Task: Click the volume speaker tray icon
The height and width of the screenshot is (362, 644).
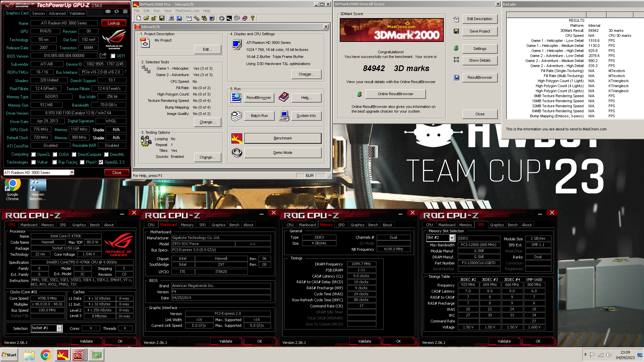Action: [x=608, y=355]
